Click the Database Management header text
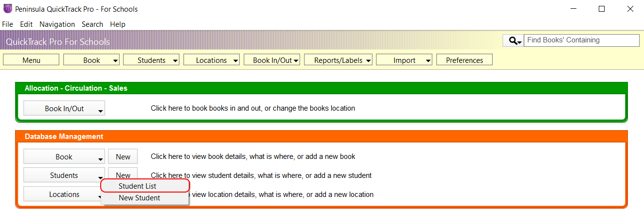This screenshot has width=644, height=214. pos(64,136)
